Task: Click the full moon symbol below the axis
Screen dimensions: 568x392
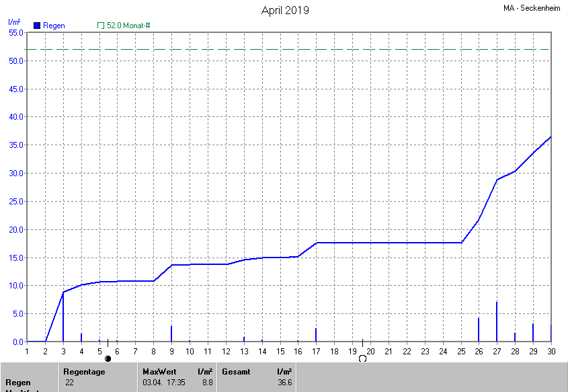Action: (x=362, y=359)
